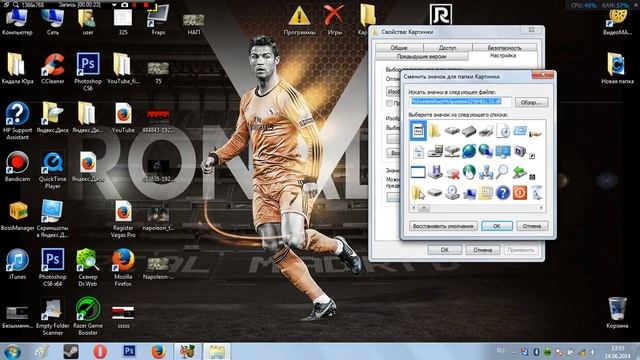640x360 pixels.
Task: Select the highlighted document icon in first row
Action: (x=418, y=131)
